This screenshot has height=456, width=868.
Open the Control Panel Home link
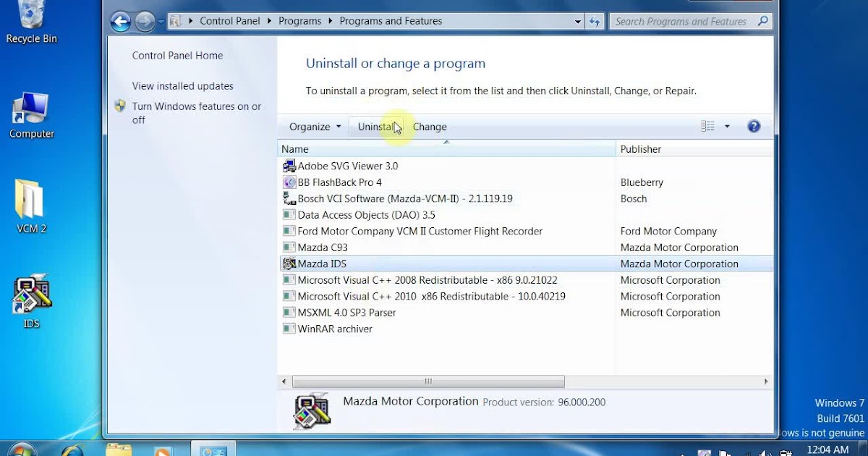177,55
